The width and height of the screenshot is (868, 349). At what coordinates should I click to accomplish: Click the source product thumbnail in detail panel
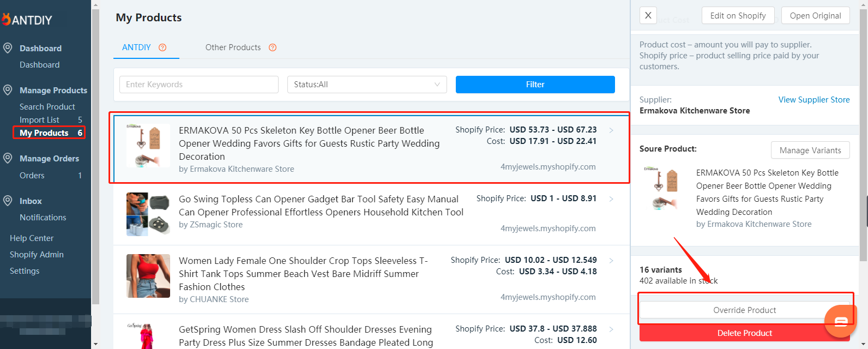(x=661, y=189)
